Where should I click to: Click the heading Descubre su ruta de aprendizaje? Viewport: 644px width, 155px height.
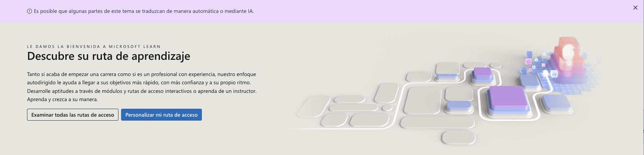[109, 56]
